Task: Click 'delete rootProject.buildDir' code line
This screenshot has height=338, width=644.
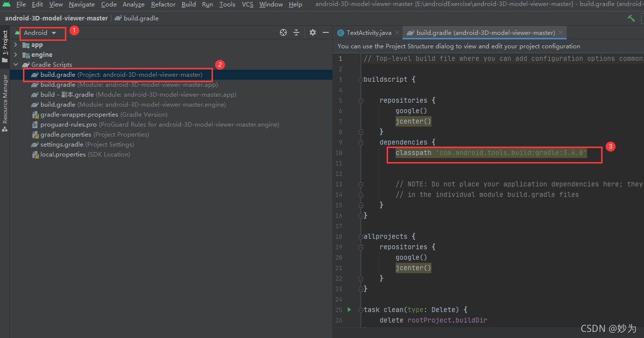Action: pos(433,321)
